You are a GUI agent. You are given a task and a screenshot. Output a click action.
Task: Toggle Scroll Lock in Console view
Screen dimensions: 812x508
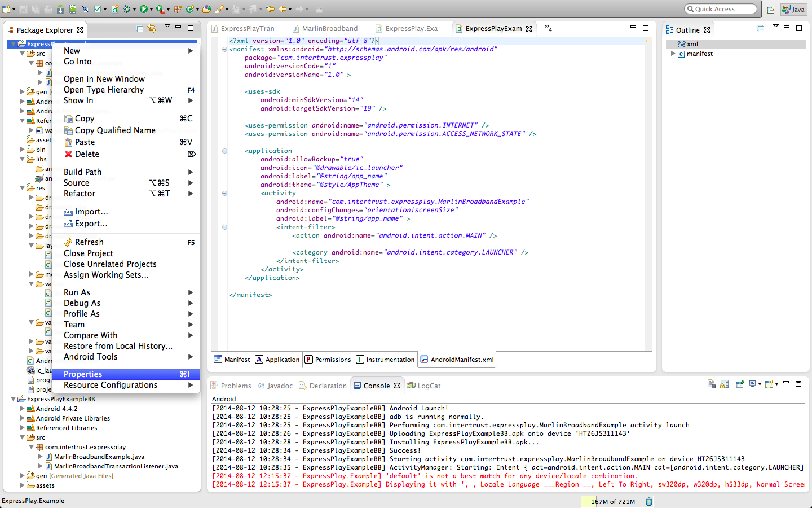725,384
